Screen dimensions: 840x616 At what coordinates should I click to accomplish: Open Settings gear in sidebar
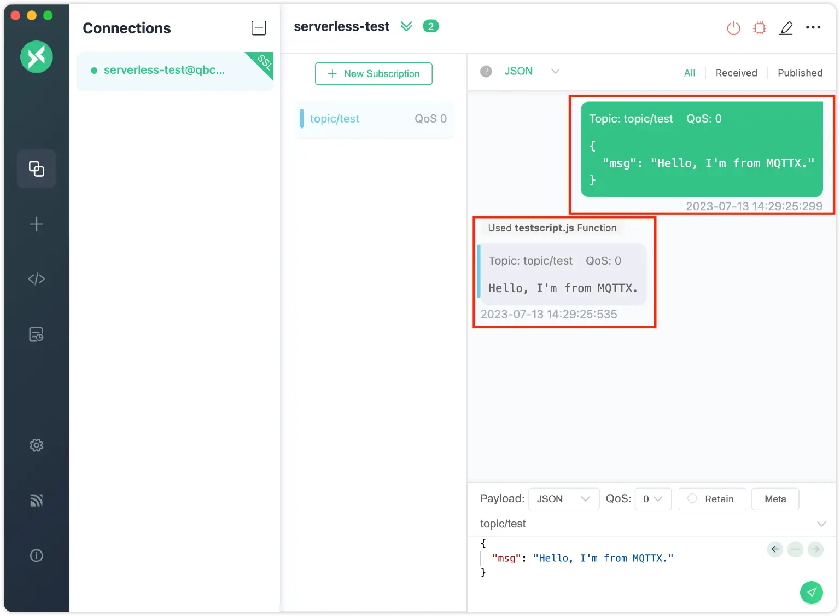[36, 445]
